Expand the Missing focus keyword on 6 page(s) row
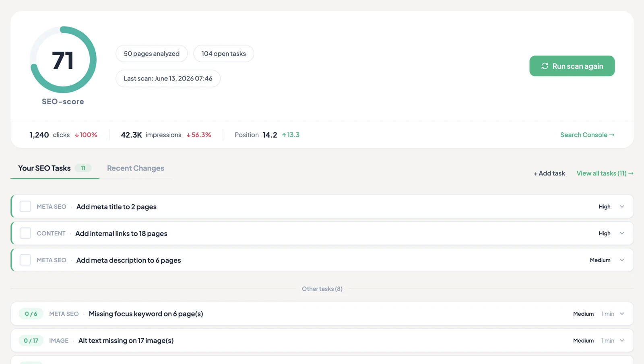 (x=622, y=314)
